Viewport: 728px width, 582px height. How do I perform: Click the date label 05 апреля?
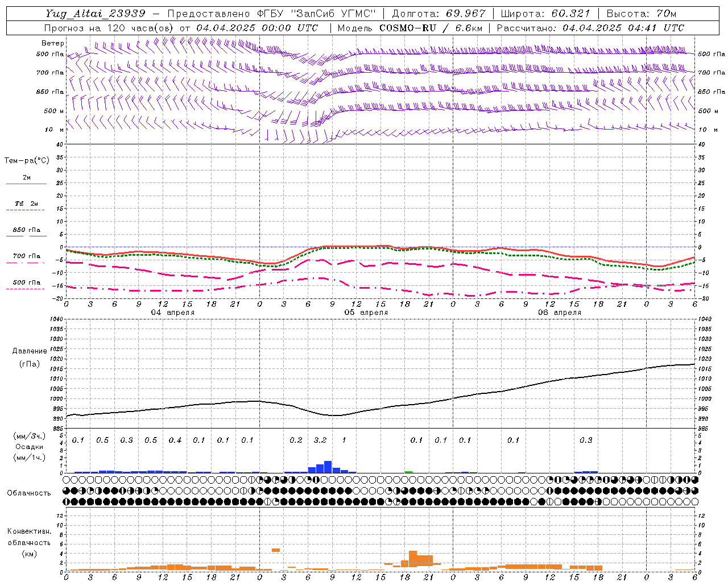(366, 313)
